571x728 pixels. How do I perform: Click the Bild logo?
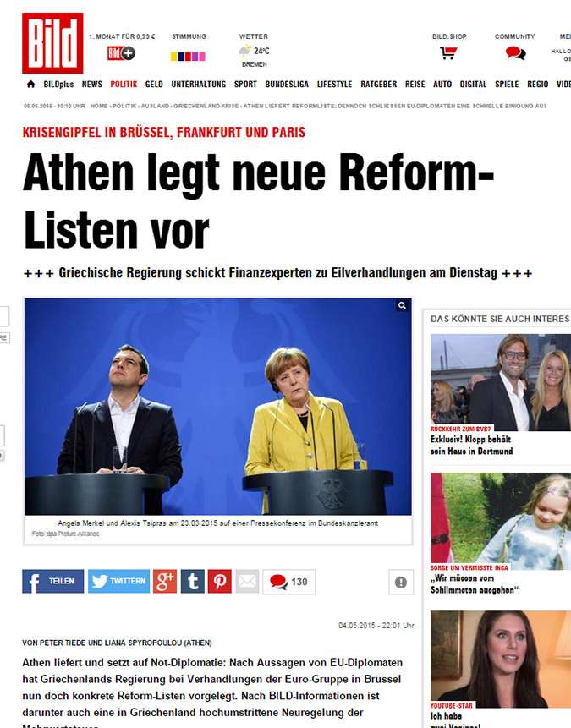pos(52,43)
